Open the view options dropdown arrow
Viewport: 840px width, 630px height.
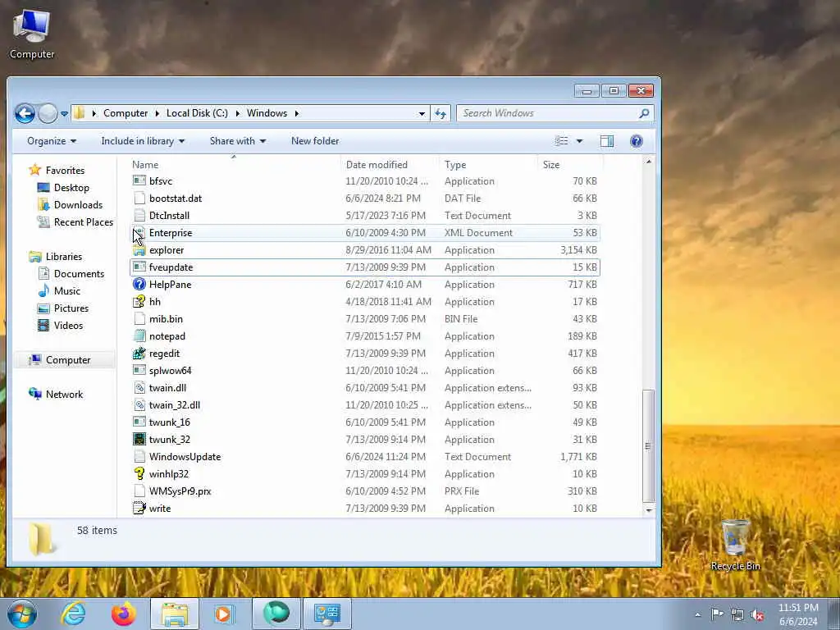click(x=579, y=141)
